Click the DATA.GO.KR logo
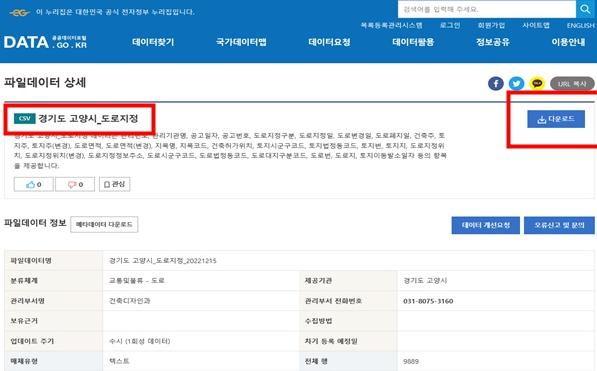 [x=45, y=42]
